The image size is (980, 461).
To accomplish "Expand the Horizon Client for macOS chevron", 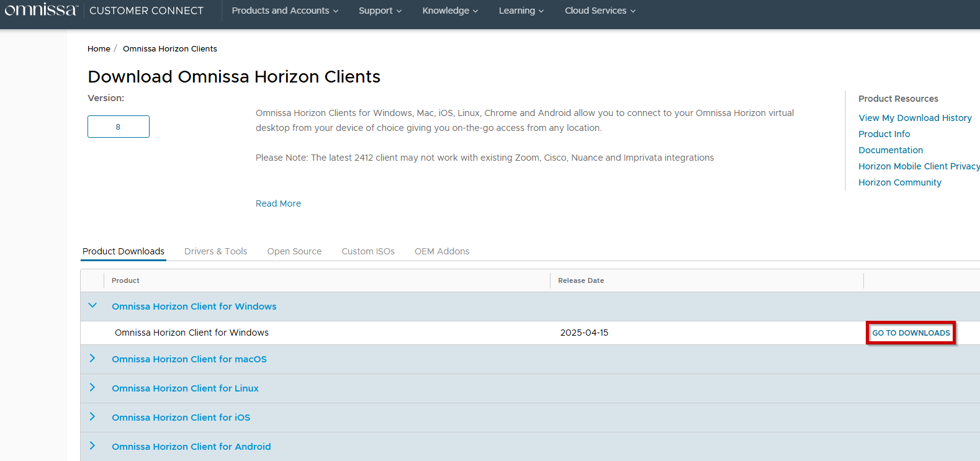I will pyautogui.click(x=92, y=358).
